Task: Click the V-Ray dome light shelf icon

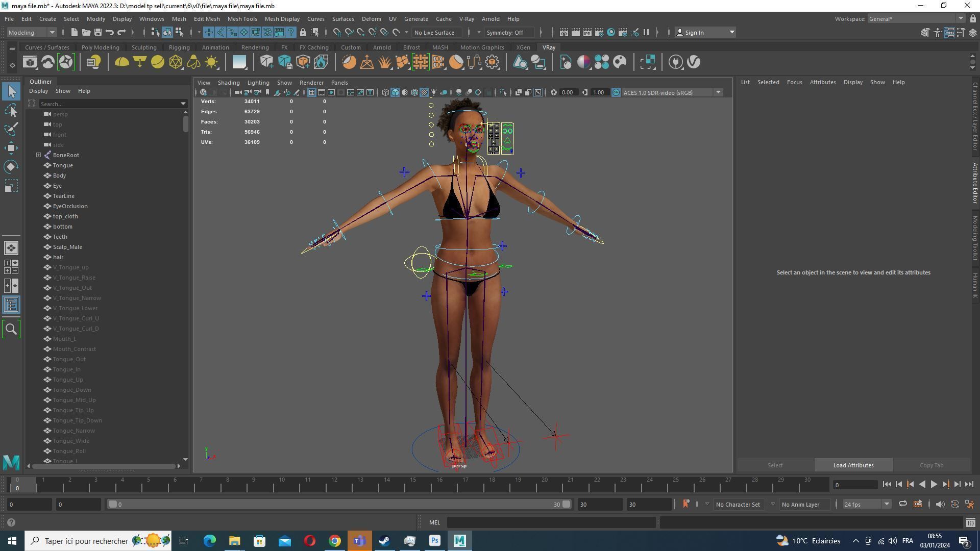Action: [x=121, y=62]
